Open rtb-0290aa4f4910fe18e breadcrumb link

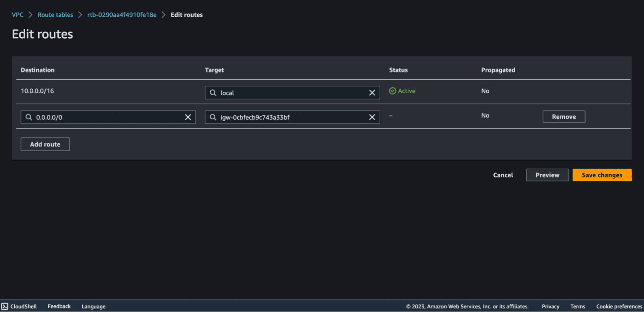[x=122, y=15]
